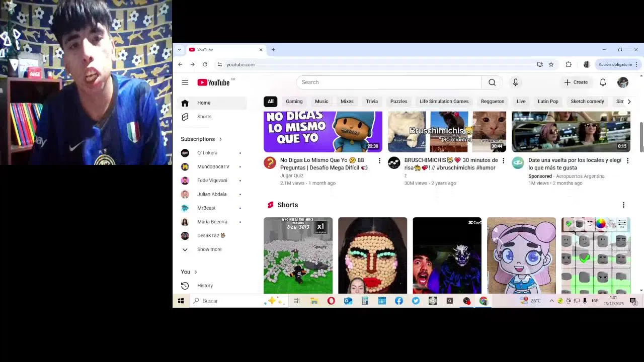This screenshot has height=362, width=644.
Task: Go back in the browser
Action: click(180, 64)
